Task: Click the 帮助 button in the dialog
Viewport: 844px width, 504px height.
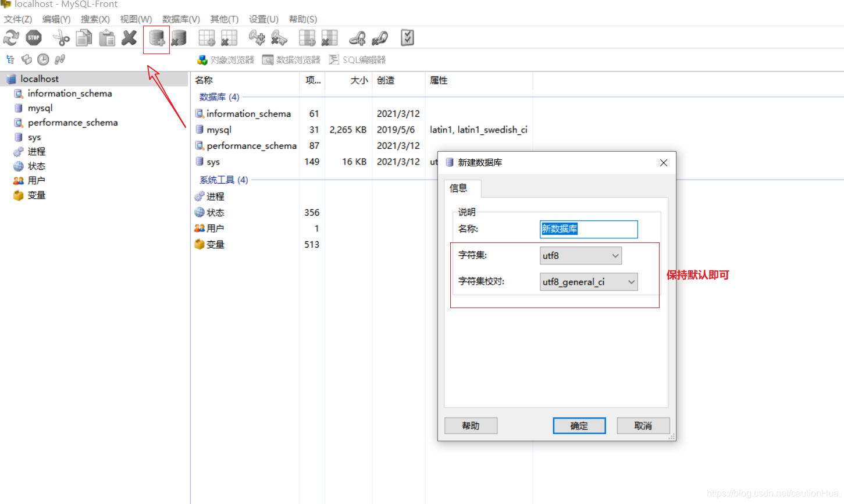Action: (471, 426)
